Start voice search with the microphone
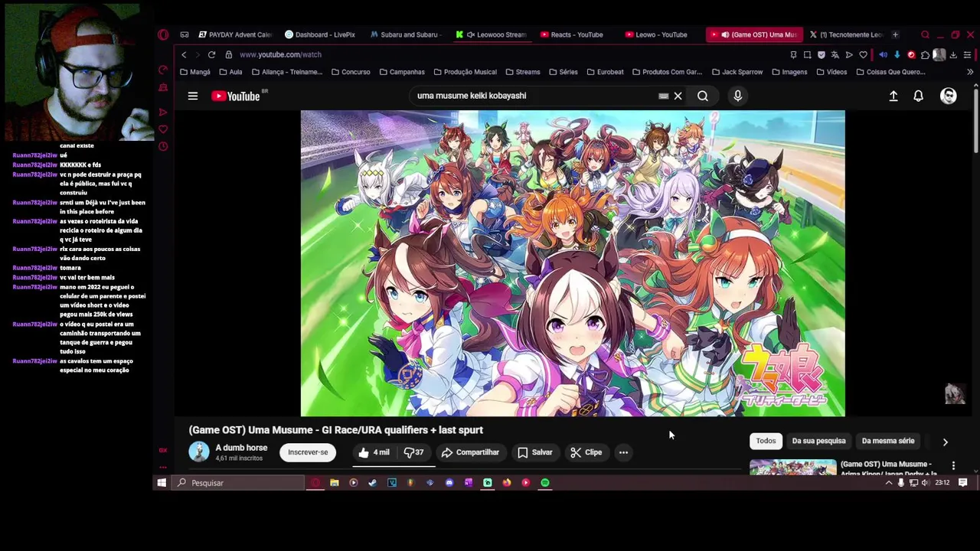The height and width of the screenshot is (551, 980). click(x=737, y=96)
